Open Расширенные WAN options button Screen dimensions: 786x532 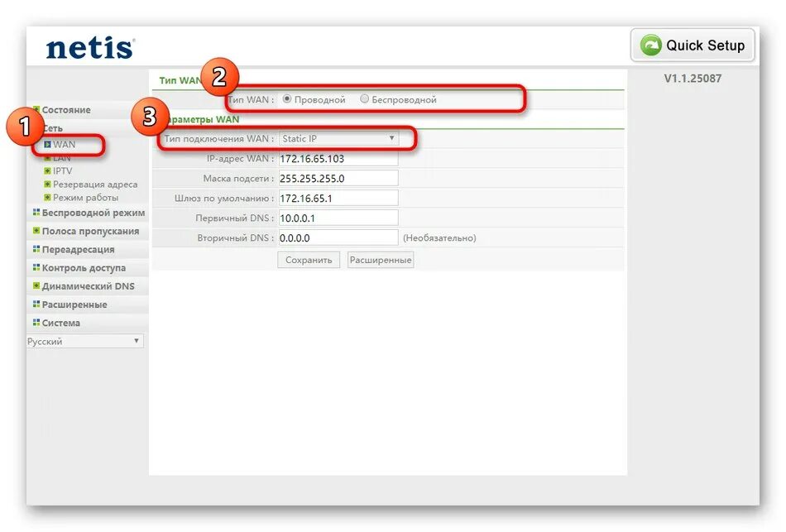tap(381, 260)
